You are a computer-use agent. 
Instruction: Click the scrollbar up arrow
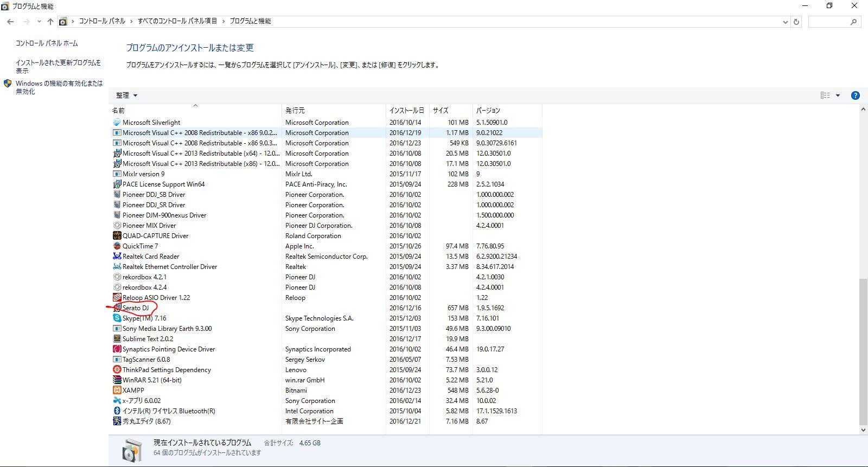pos(863,110)
